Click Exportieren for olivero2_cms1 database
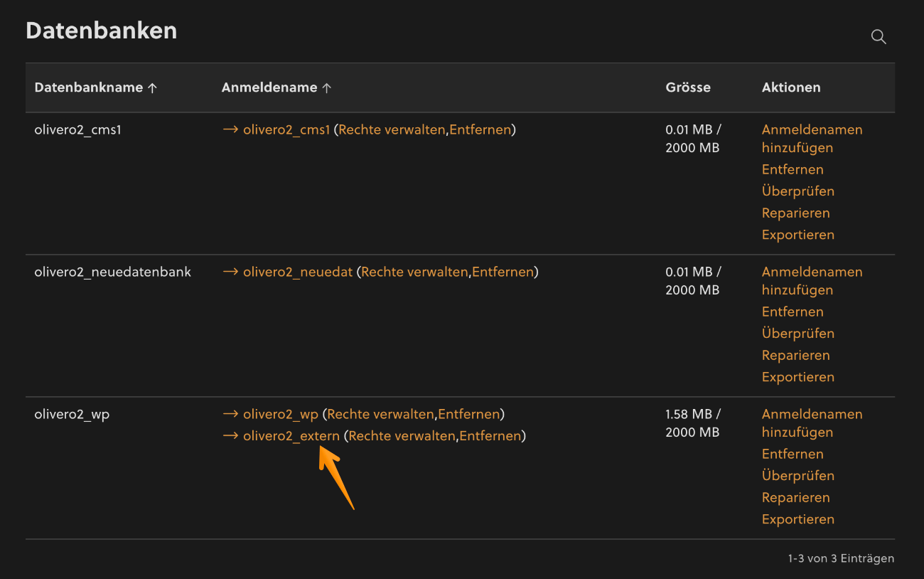The width and height of the screenshot is (924, 579). [x=798, y=235]
